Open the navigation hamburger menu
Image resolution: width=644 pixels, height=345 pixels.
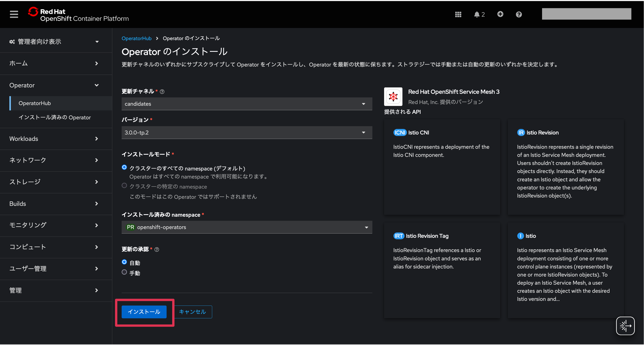tap(14, 14)
